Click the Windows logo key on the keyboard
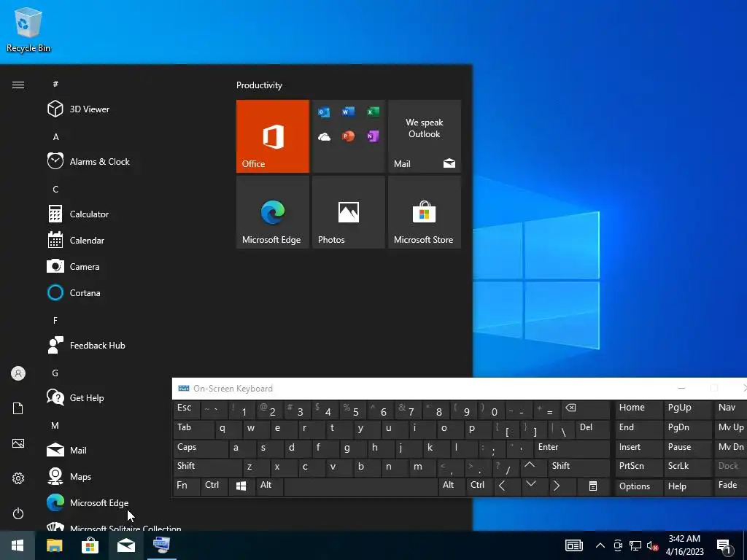This screenshot has width=747, height=560. [x=241, y=486]
